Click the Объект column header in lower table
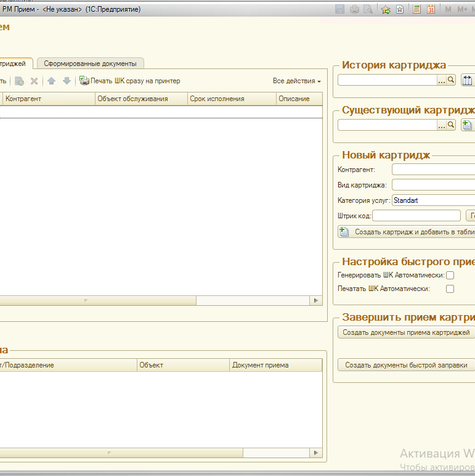This screenshot has width=475, height=476. coord(183,365)
